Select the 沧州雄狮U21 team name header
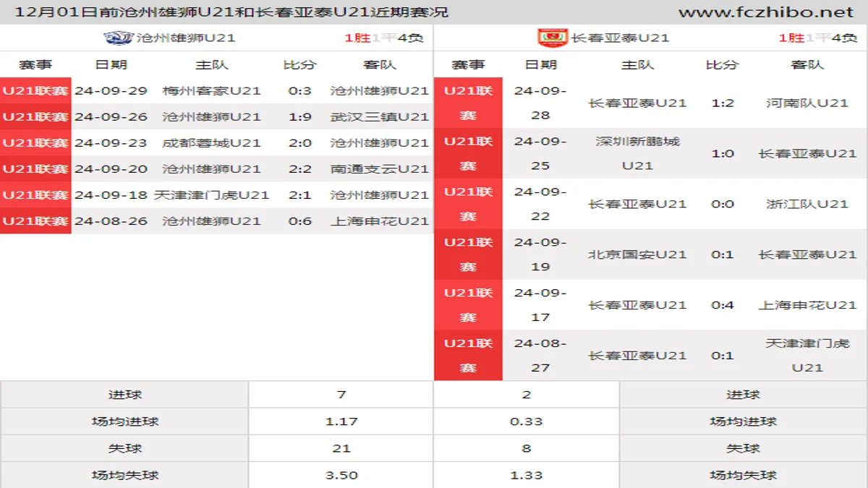868x488 pixels. pyautogui.click(x=186, y=38)
